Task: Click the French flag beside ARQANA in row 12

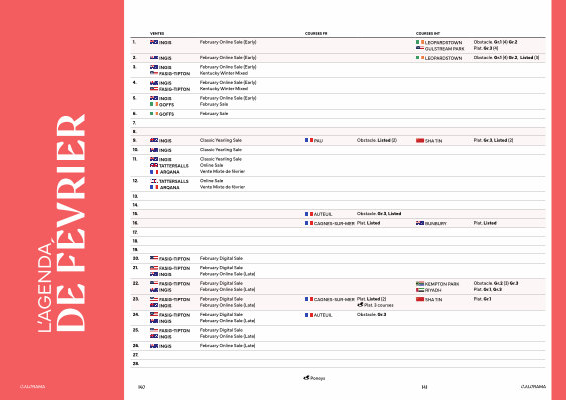Action: tap(154, 187)
